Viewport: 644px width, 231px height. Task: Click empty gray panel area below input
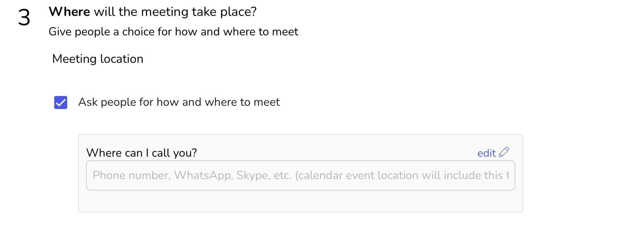click(300, 201)
